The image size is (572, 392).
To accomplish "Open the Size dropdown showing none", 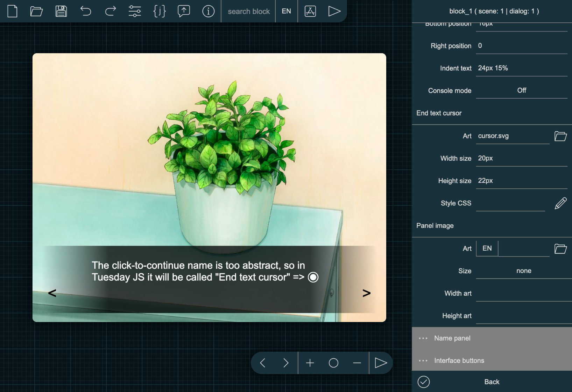I will pyautogui.click(x=523, y=270).
